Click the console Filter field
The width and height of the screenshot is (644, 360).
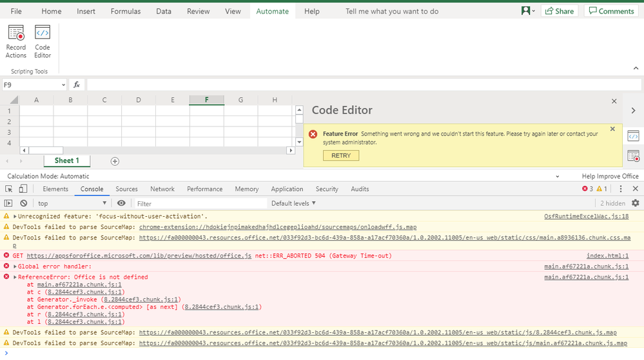[x=201, y=203]
